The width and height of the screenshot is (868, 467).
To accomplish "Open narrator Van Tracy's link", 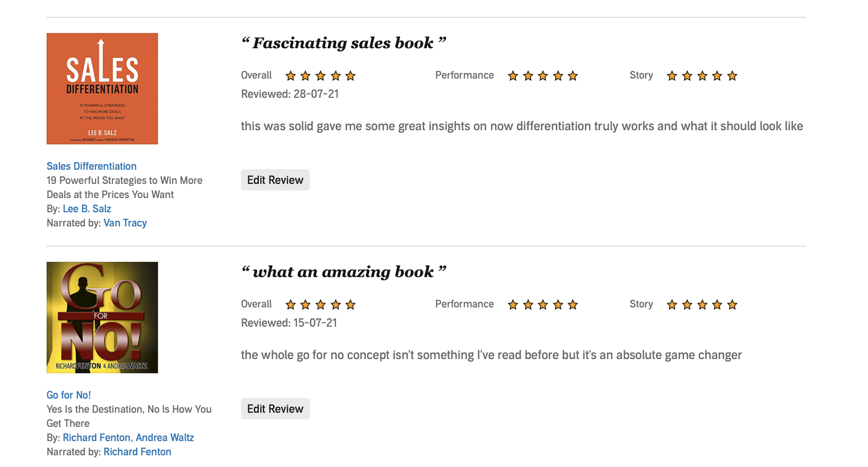I will point(125,222).
